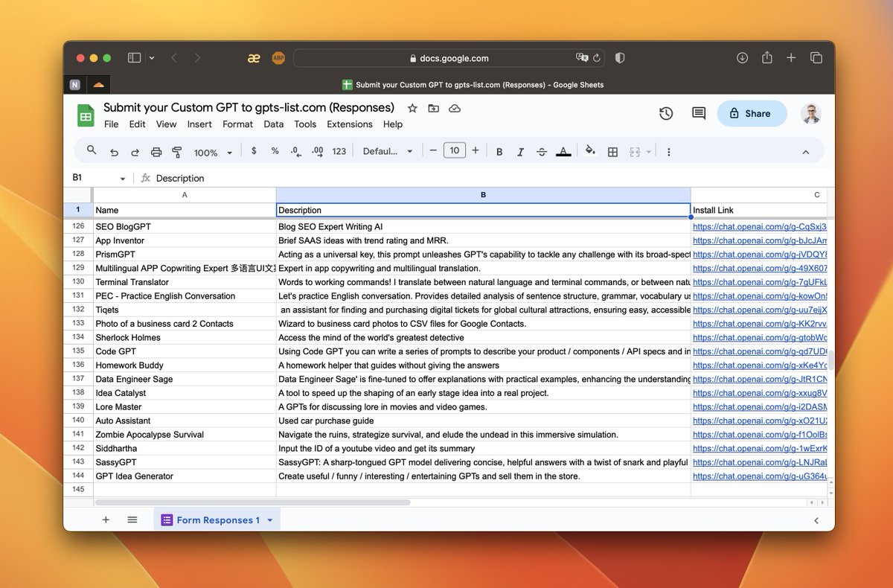Open the SassyGPT install link
Viewport: 893px width, 588px height.
coord(760,462)
